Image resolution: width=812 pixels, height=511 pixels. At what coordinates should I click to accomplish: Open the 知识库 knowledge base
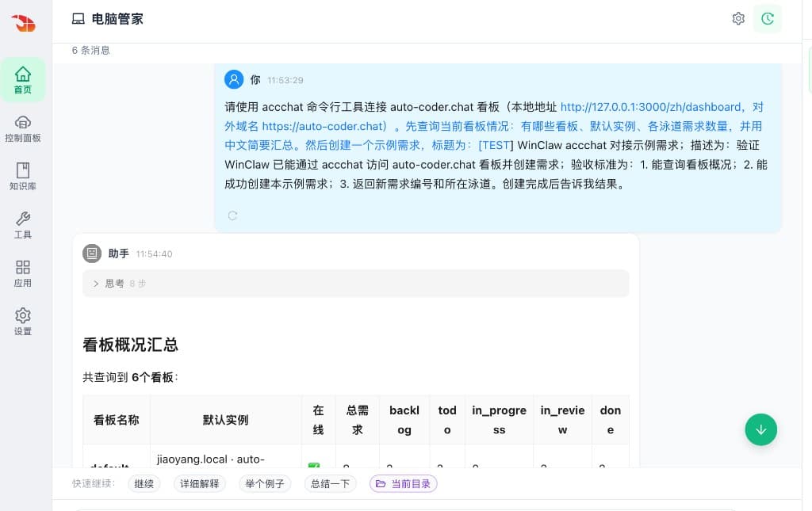coord(23,176)
